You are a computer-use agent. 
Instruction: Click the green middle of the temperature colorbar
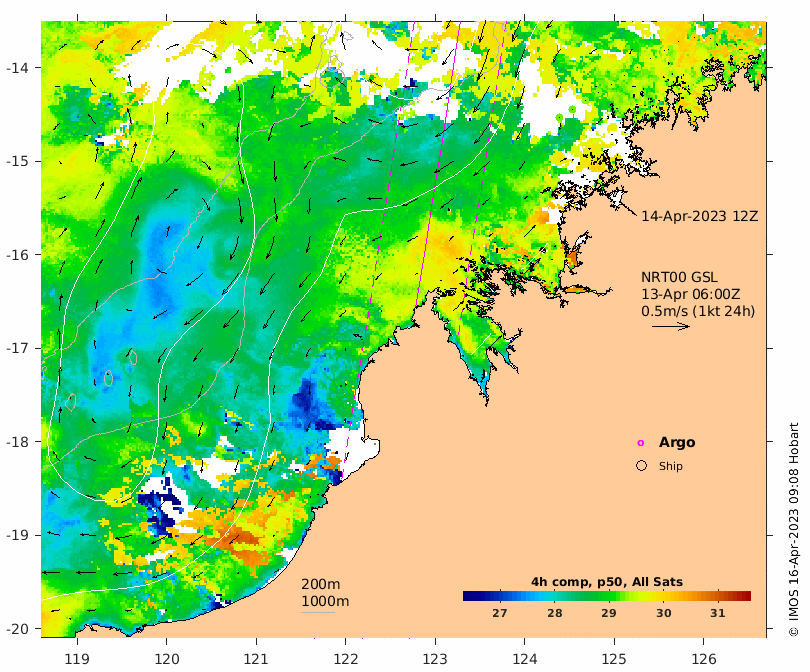[607, 596]
